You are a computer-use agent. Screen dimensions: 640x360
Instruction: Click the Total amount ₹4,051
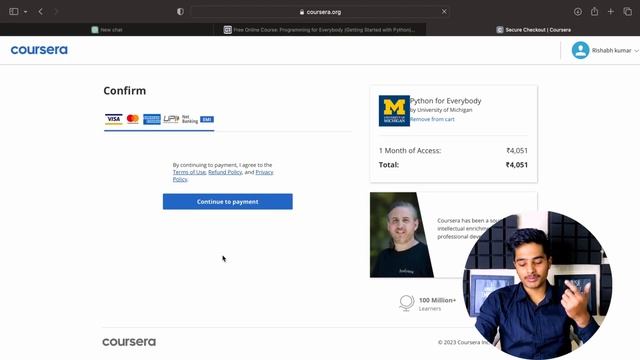[x=517, y=165]
